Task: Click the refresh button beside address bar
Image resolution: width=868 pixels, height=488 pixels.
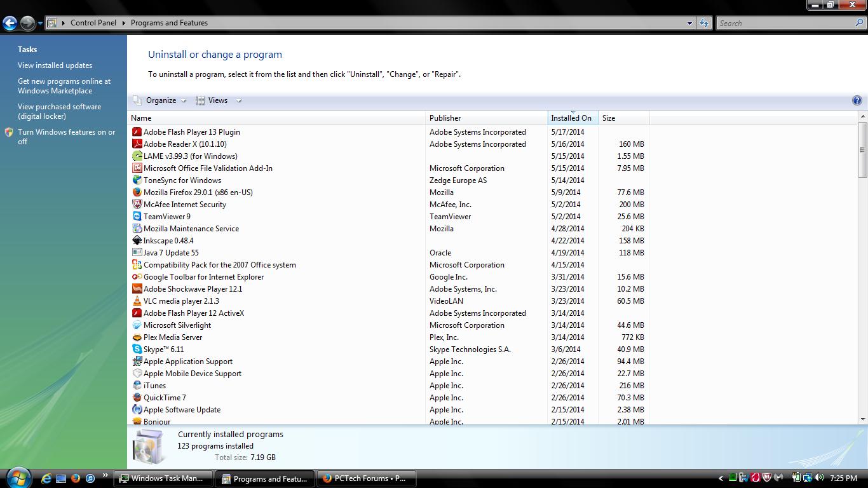Action: point(704,23)
